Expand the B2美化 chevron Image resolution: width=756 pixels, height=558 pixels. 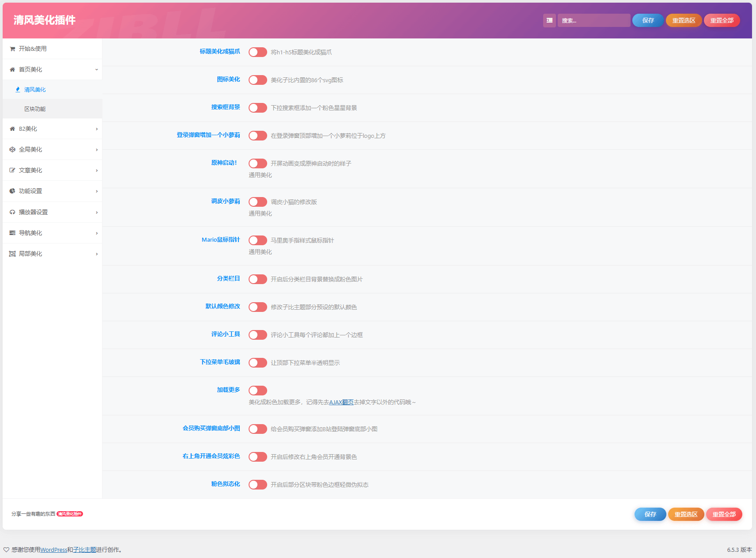click(x=97, y=129)
